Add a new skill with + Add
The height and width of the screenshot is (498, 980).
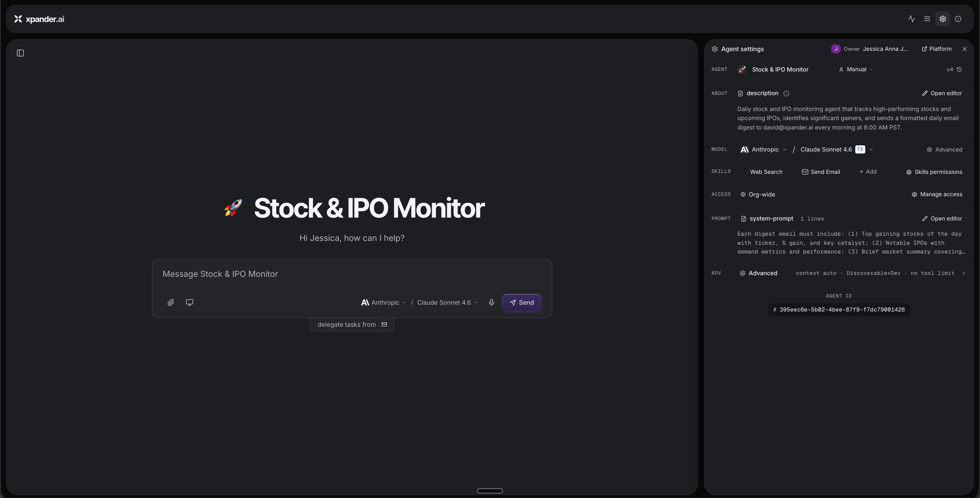(x=868, y=172)
